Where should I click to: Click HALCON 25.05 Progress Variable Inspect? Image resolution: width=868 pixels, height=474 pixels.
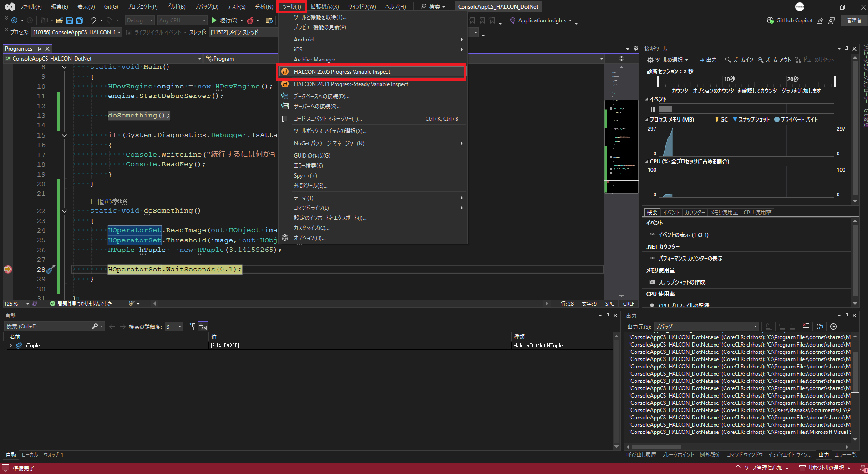[x=341, y=72]
